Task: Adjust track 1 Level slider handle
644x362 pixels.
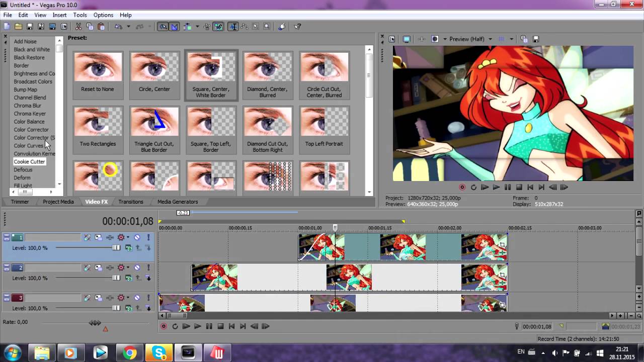Action: 116,248
